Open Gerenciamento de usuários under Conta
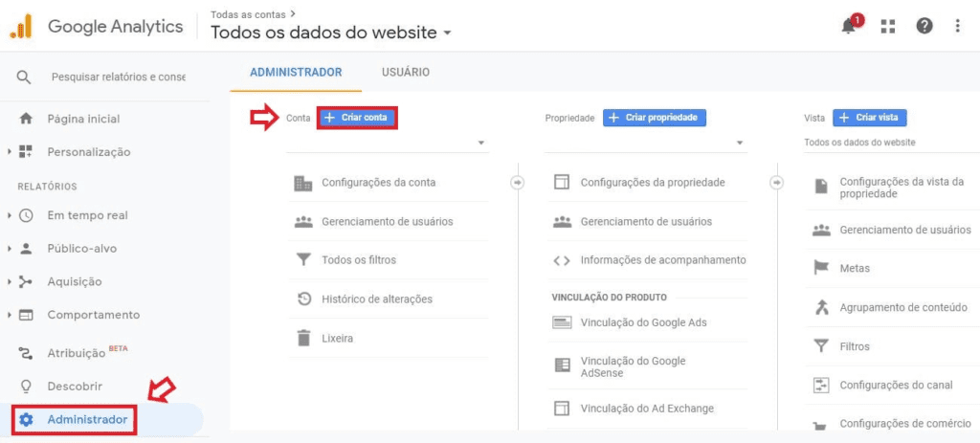The image size is (980, 443). [388, 222]
